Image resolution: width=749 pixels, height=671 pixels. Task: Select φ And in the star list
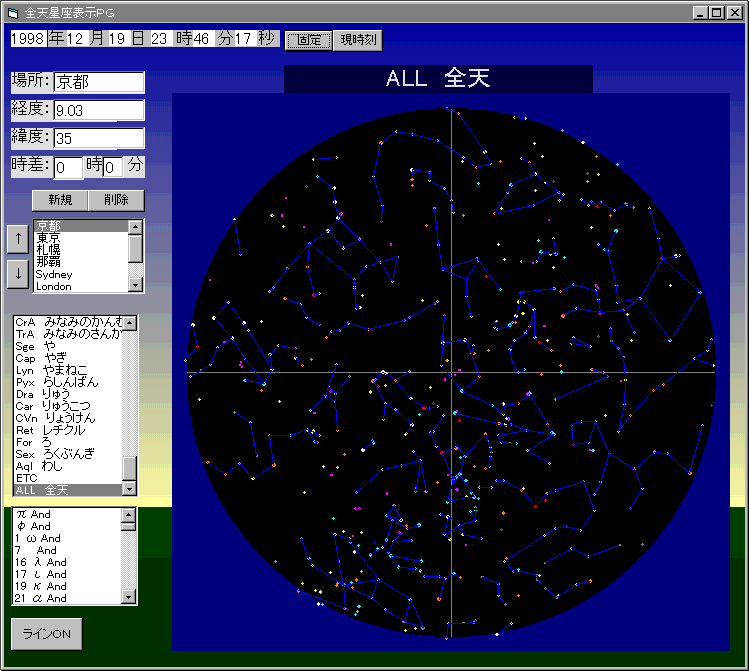(67, 526)
